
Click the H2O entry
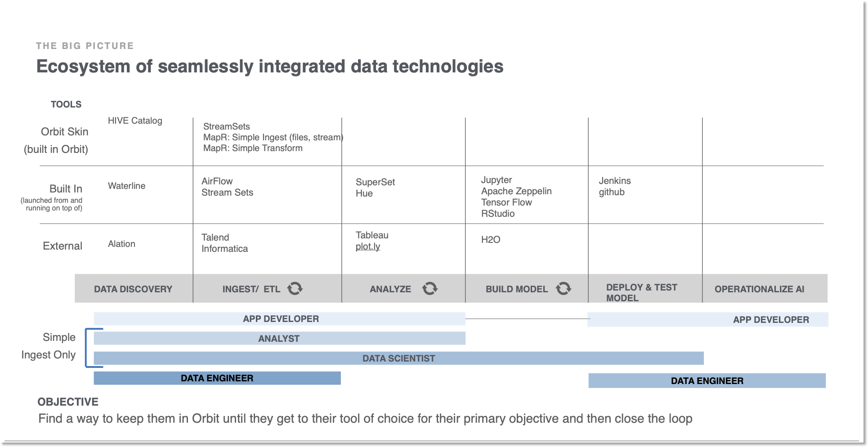point(491,240)
